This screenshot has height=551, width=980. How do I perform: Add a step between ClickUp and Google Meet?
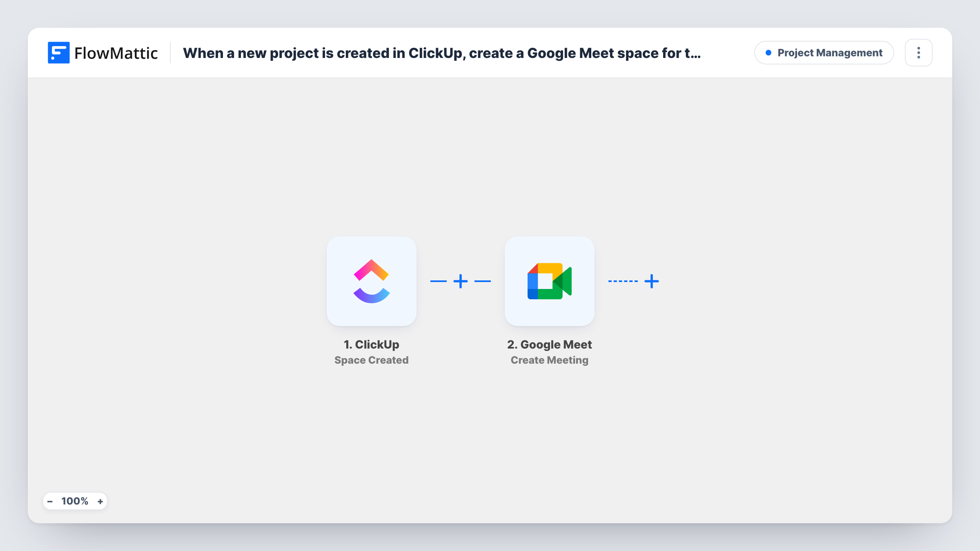(x=461, y=281)
